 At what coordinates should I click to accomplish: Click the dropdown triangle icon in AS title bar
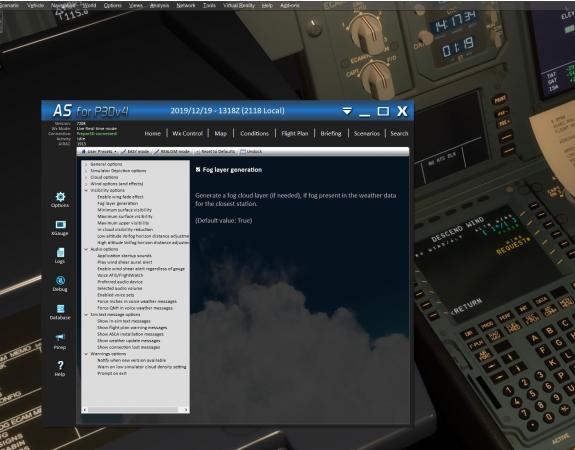click(x=347, y=111)
